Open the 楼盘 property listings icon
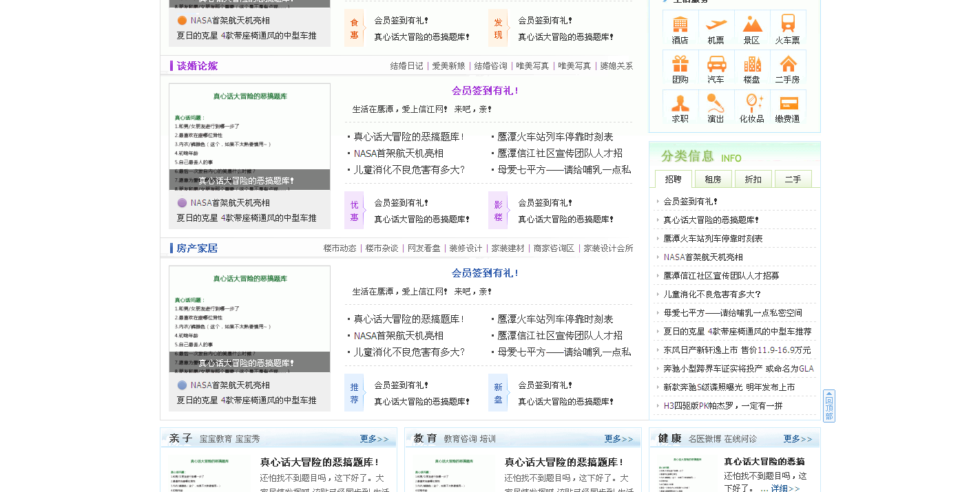 point(752,67)
